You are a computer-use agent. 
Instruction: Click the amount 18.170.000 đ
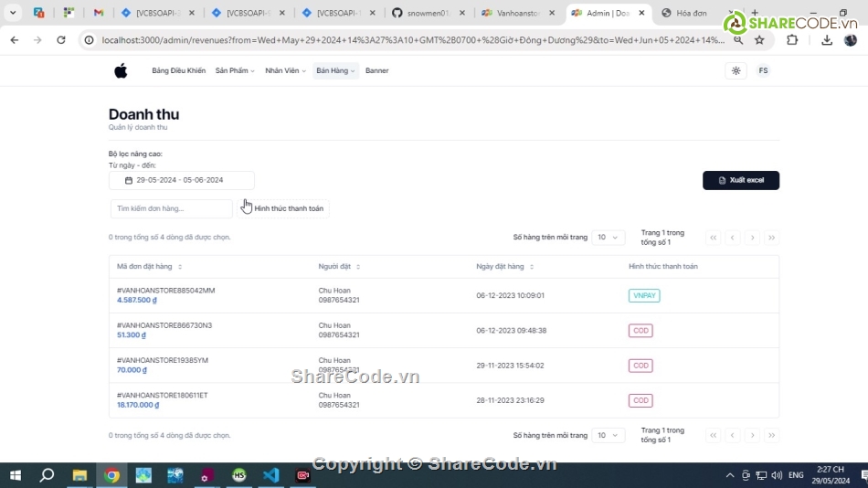click(x=138, y=405)
